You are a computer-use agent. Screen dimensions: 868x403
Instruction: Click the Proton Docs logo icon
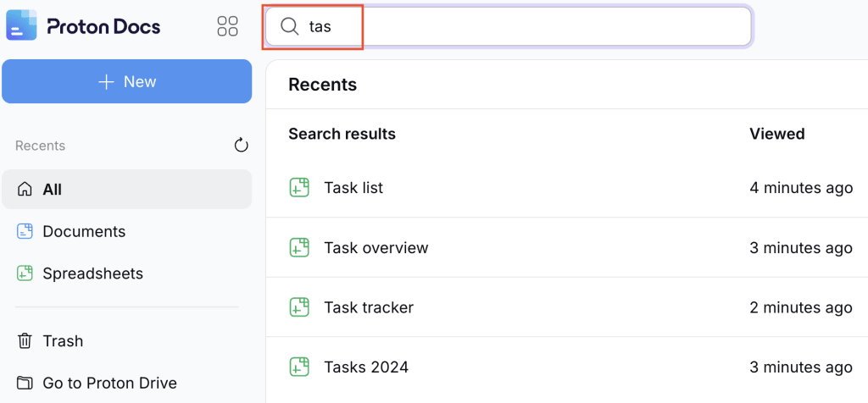click(21, 25)
